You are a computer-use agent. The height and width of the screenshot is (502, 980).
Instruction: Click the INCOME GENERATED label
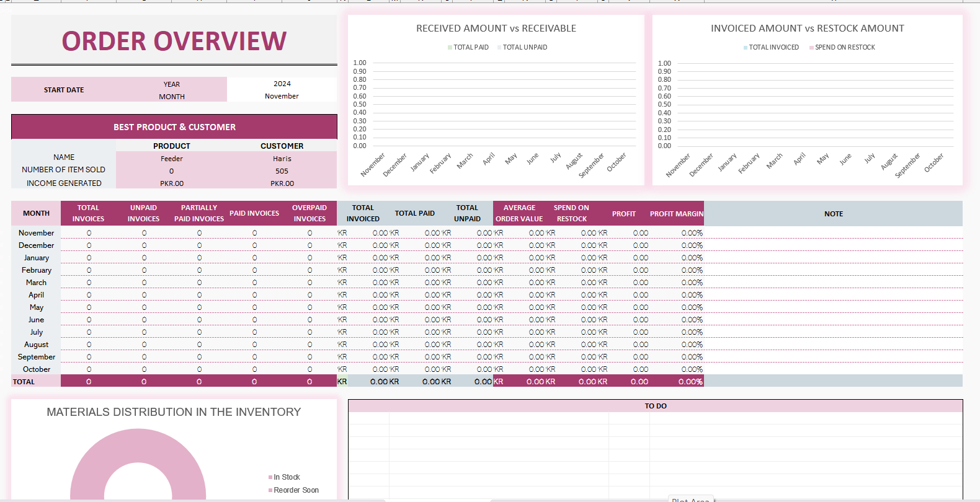click(x=63, y=183)
